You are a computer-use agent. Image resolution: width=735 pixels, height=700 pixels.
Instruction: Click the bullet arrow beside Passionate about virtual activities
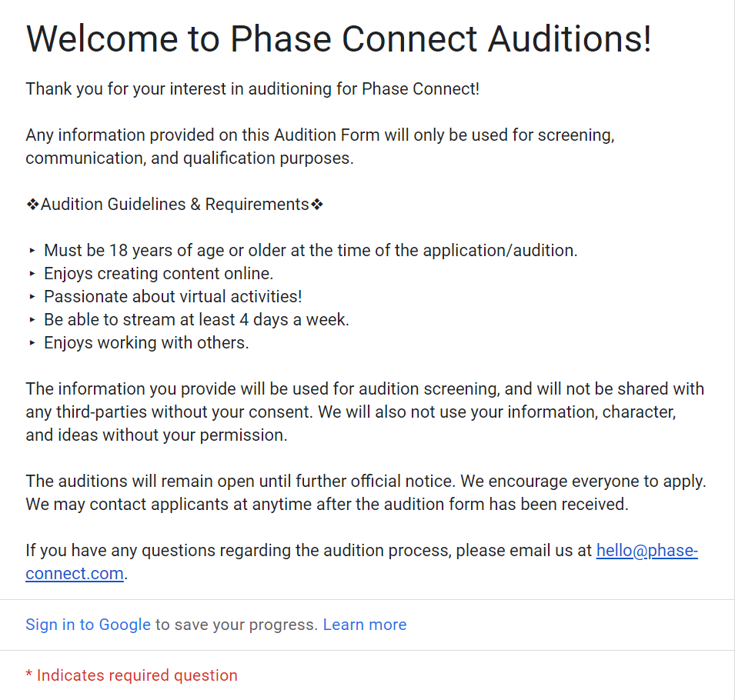coord(32,297)
